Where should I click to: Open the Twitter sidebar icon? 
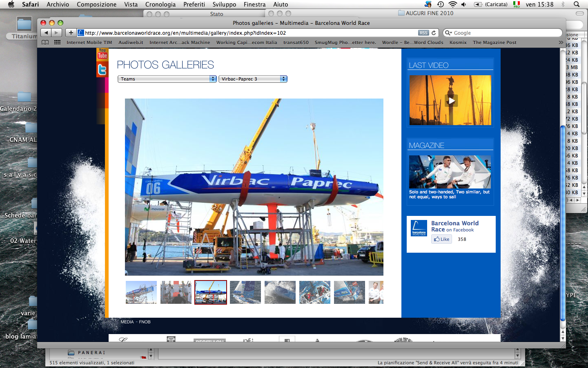point(102,70)
